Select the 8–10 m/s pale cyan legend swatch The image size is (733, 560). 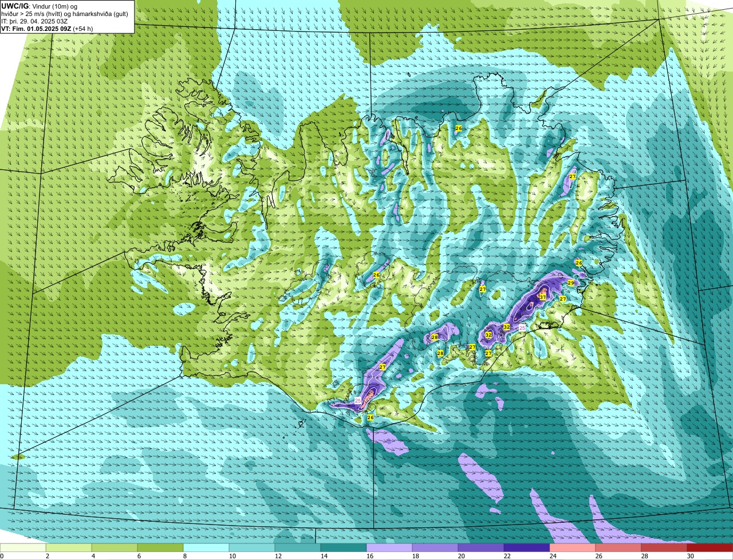click(x=206, y=547)
